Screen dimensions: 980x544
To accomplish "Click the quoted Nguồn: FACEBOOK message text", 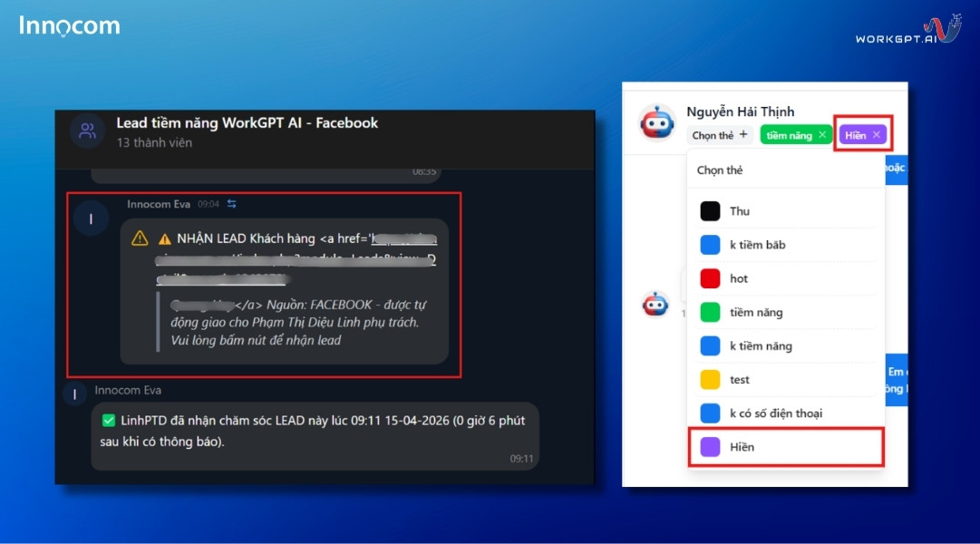I will [298, 322].
